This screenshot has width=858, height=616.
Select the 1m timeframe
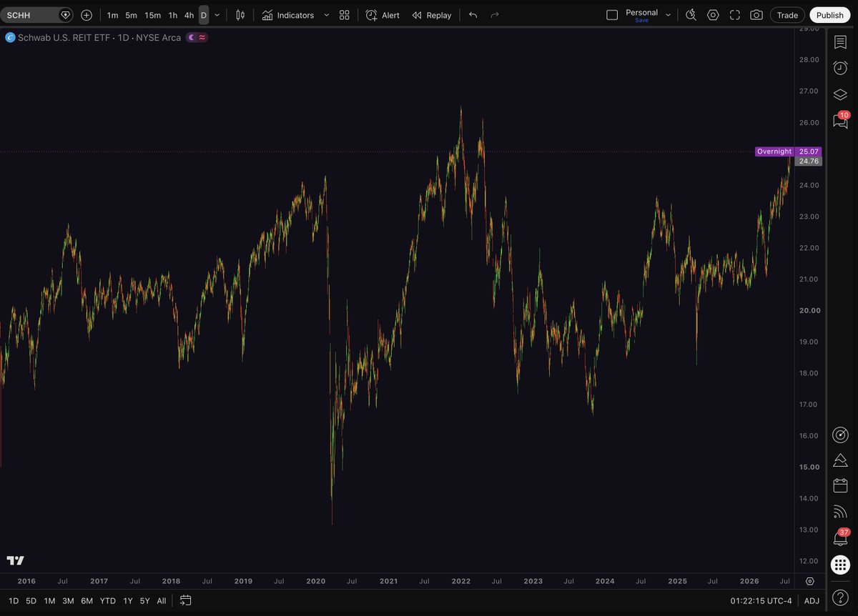(112, 15)
